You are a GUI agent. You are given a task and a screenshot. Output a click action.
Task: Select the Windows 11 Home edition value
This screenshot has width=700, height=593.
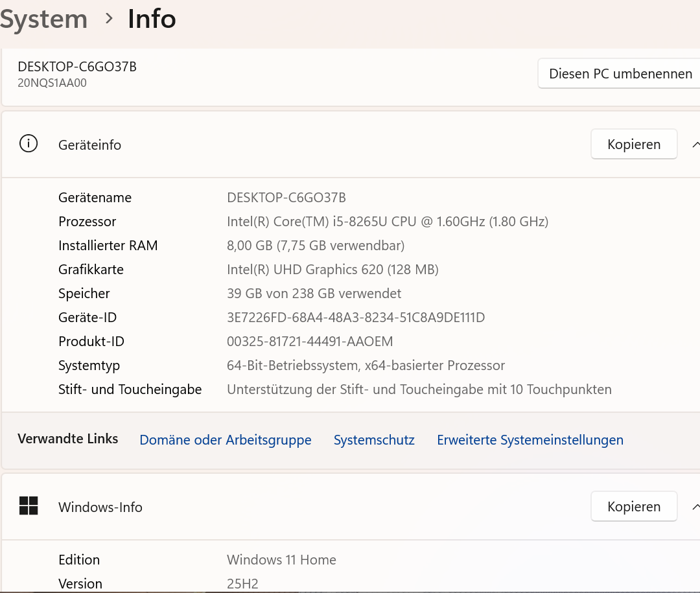coord(281,560)
